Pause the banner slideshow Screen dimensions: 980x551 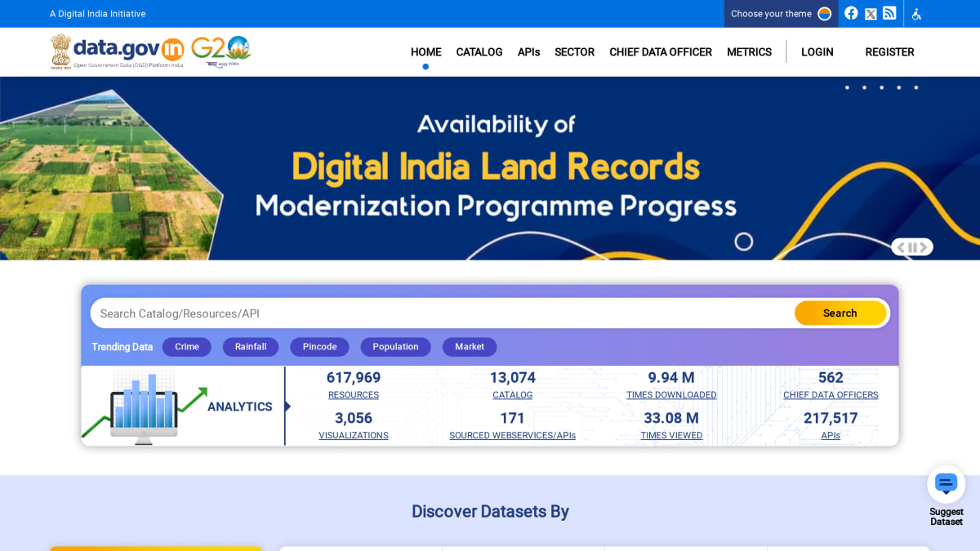pyautogui.click(x=912, y=247)
